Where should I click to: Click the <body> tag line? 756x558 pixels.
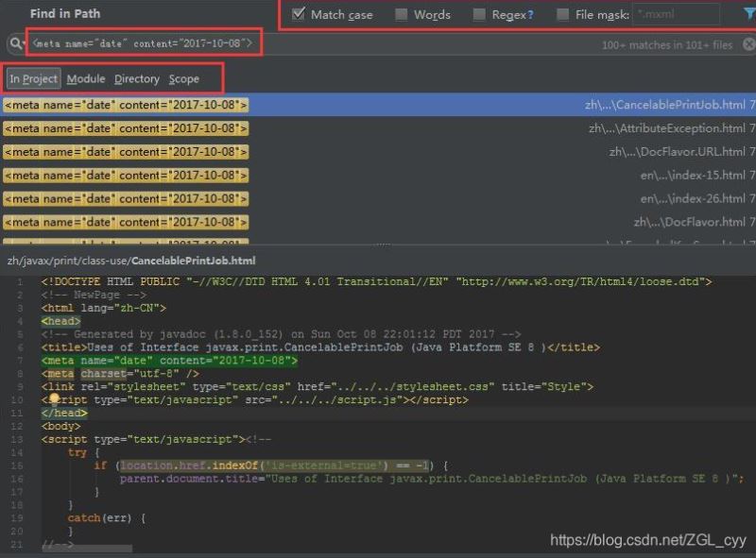[60, 426]
